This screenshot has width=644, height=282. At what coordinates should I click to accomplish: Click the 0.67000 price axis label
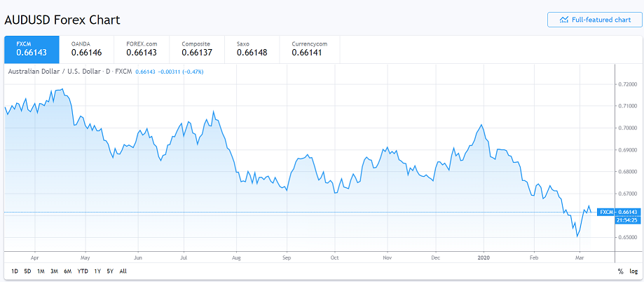628,194
